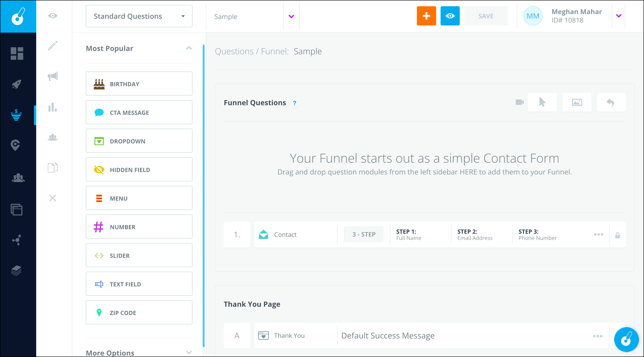Open the Standard Questions dropdown
Screen dimensions: 644x357
[x=139, y=16]
